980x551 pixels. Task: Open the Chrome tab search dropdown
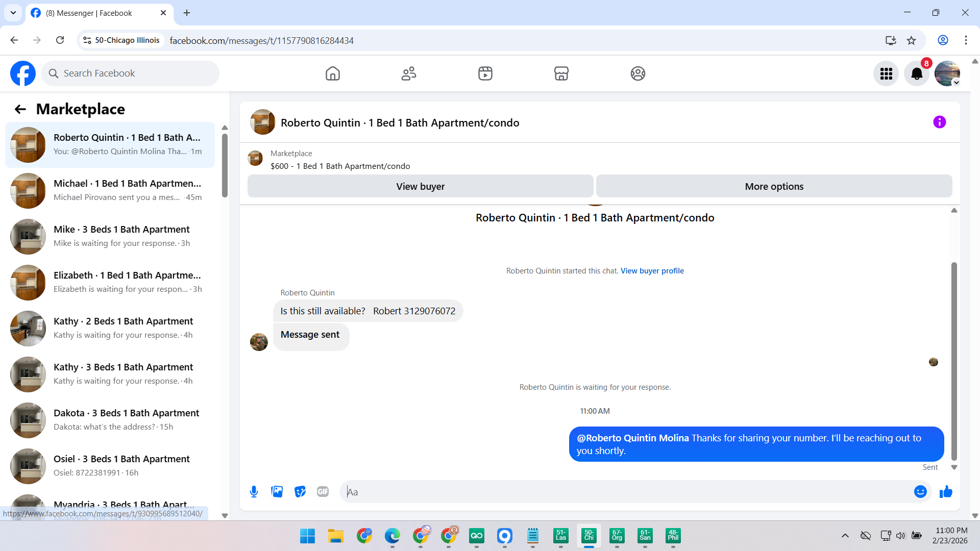13,13
